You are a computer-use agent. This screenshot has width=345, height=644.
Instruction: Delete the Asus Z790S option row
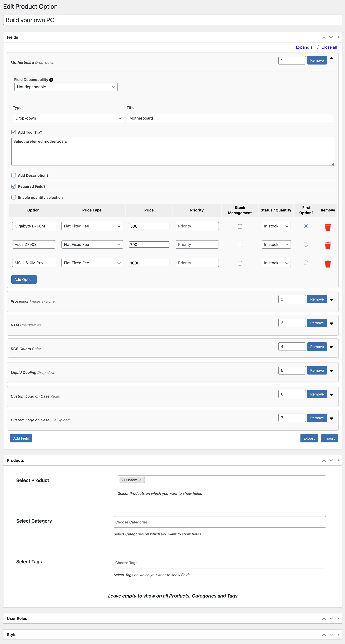[328, 246]
